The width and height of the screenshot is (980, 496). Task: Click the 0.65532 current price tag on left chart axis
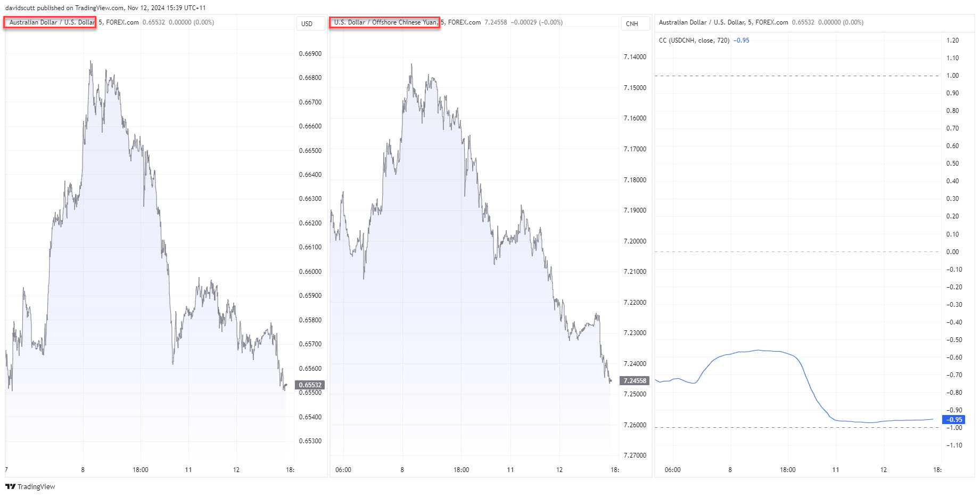[x=310, y=385]
